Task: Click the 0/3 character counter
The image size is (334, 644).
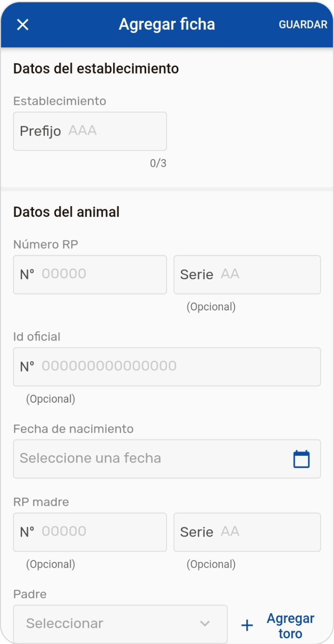Action: pos(158,164)
